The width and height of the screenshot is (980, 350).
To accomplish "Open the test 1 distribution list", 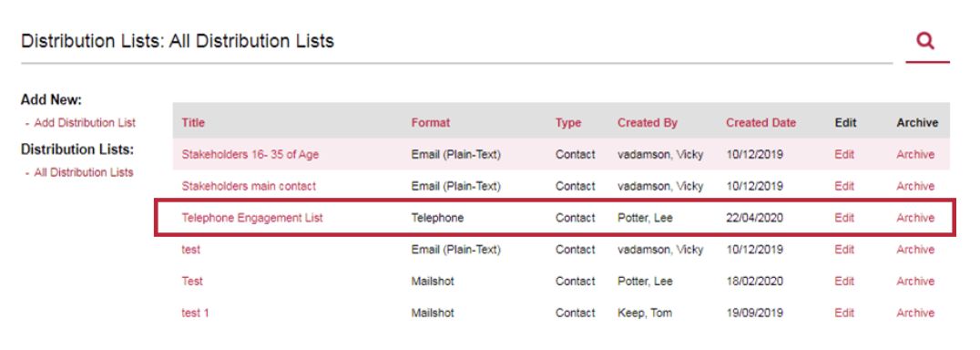I will pos(196,314).
